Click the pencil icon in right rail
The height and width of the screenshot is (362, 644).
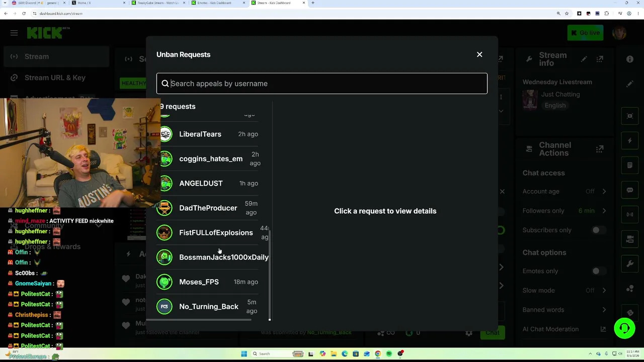click(x=630, y=84)
